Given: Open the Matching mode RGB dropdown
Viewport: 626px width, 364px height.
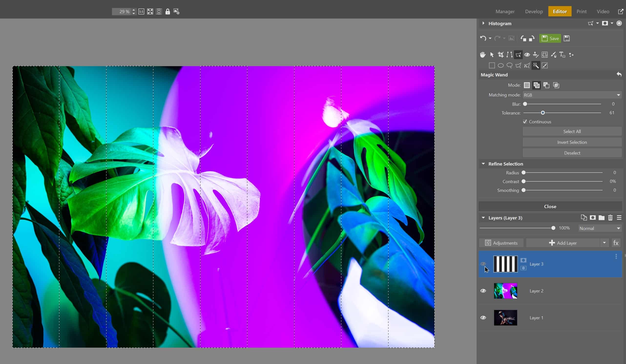Looking at the screenshot, I should (x=572, y=95).
